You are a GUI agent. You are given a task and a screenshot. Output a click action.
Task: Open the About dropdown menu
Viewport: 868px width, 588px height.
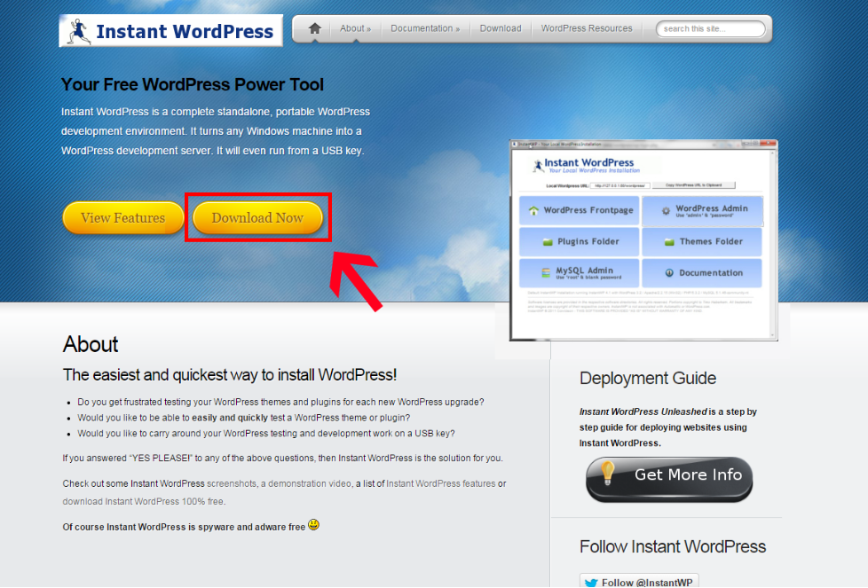355,28
